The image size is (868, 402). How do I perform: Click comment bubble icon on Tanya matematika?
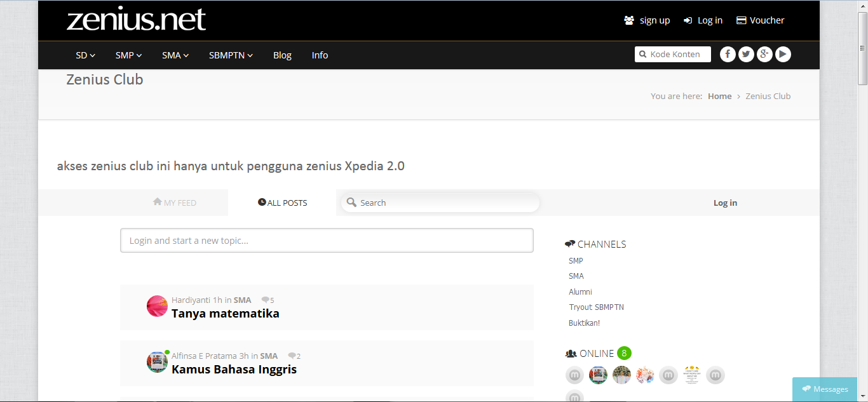[265, 300]
